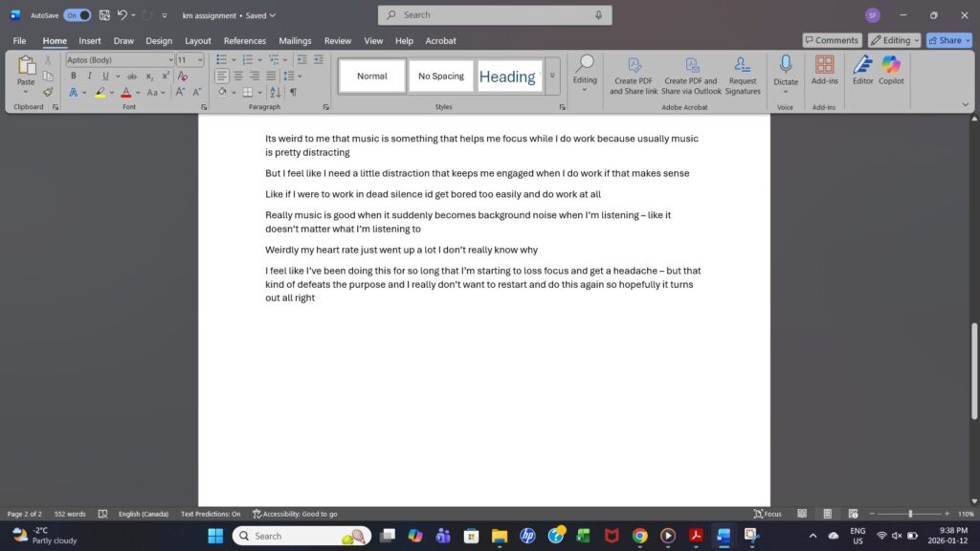The height and width of the screenshot is (551, 980).
Task: Click the Search box in title bar
Action: [x=495, y=15]
